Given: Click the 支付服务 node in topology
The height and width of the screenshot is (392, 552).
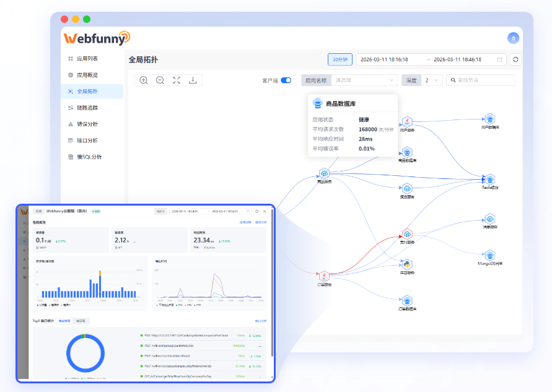Looking at the screenshot, I should pos(407,234).
